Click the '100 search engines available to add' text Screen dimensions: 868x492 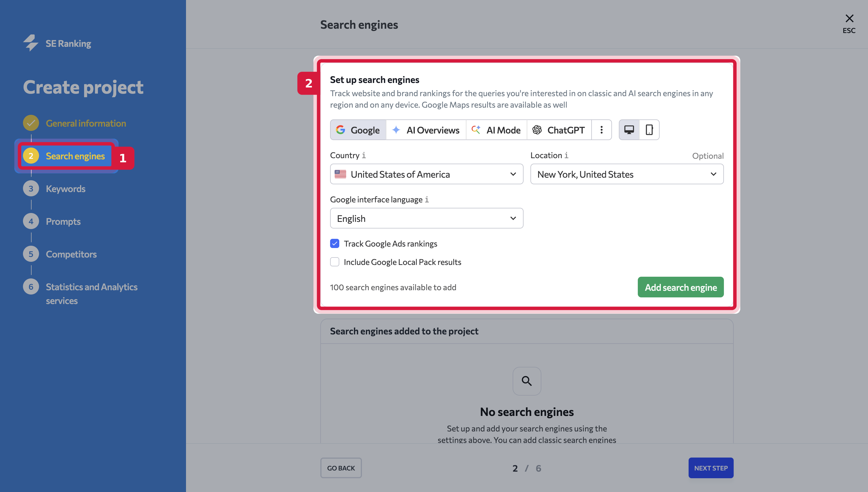[393, 287]
